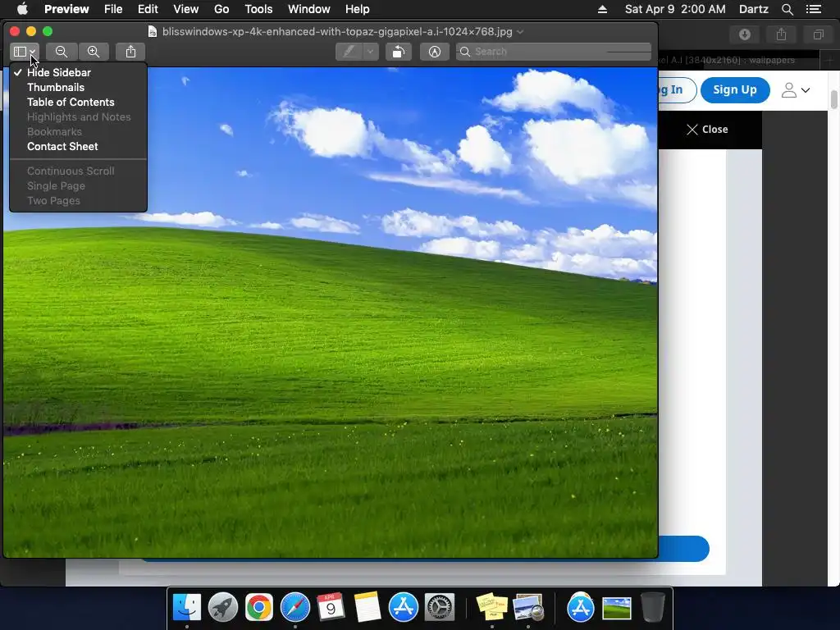The width and height of the screenshot is (840, 630).
Task: Open the App Store downloads stack in Dock
Action: click(x=580, y=607)
